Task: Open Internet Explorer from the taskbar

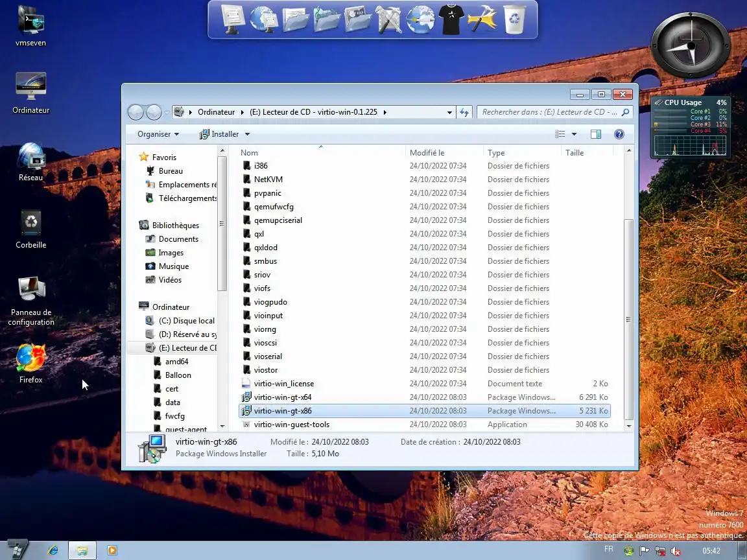Action: tap(53, 550)
